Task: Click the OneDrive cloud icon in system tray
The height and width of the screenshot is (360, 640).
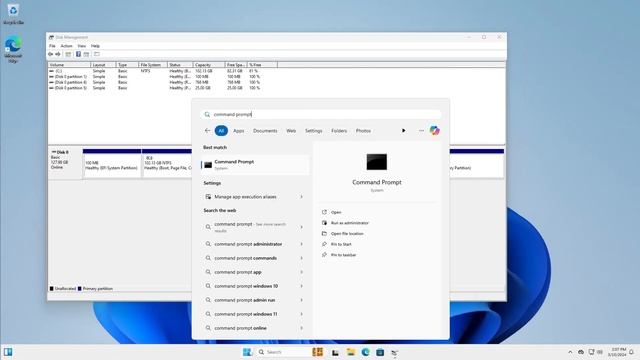Action: [x=581, y=352]
